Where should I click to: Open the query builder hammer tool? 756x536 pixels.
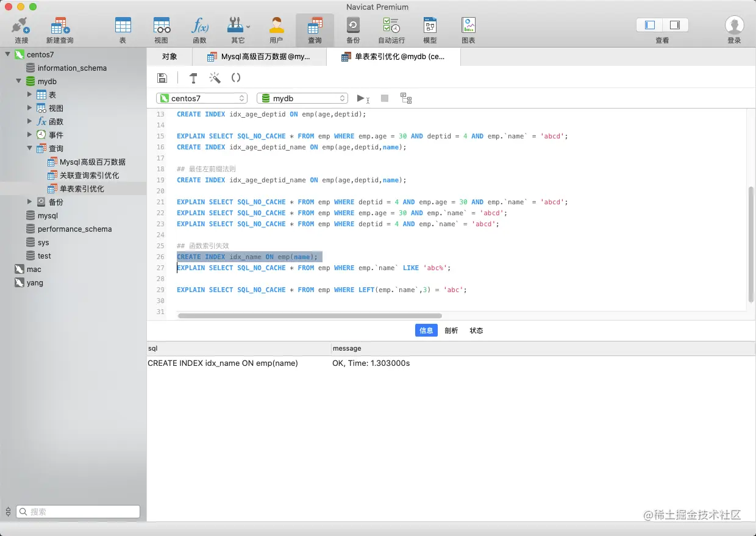click(193, 77)
